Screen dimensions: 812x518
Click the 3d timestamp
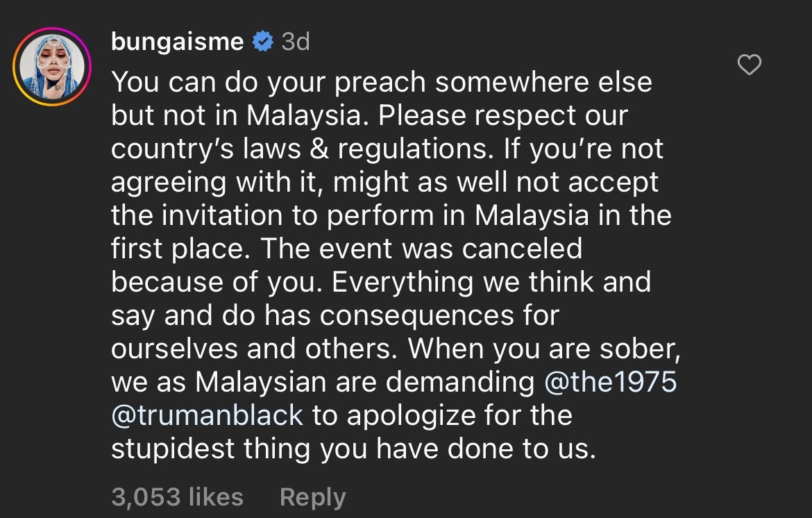296,42
